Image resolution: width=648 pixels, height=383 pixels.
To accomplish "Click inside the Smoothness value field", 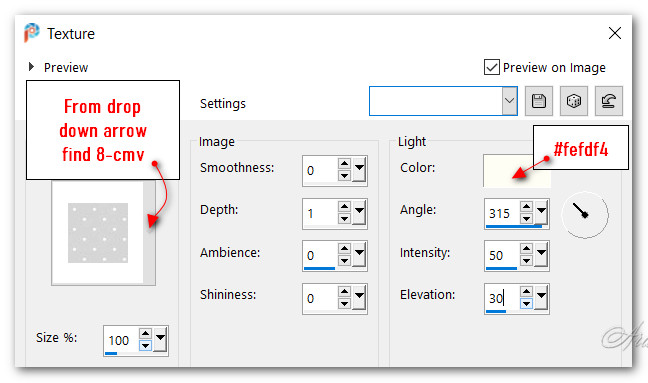I will click(x=320, y=170).
